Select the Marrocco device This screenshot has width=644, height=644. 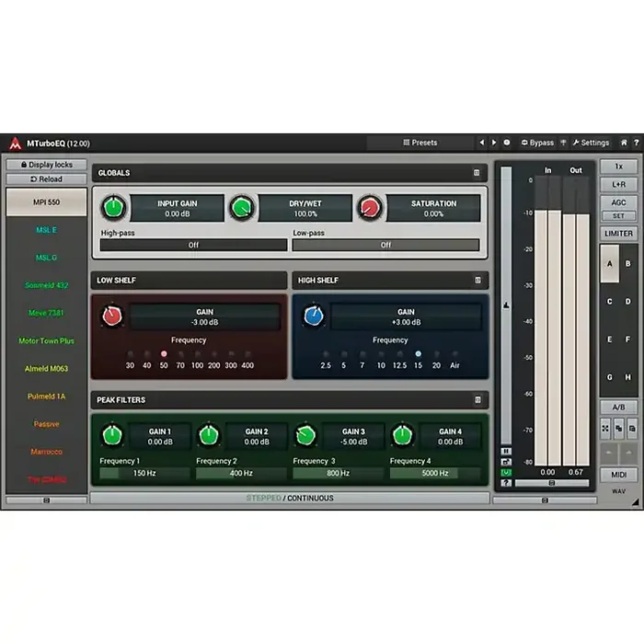point(46,452)
